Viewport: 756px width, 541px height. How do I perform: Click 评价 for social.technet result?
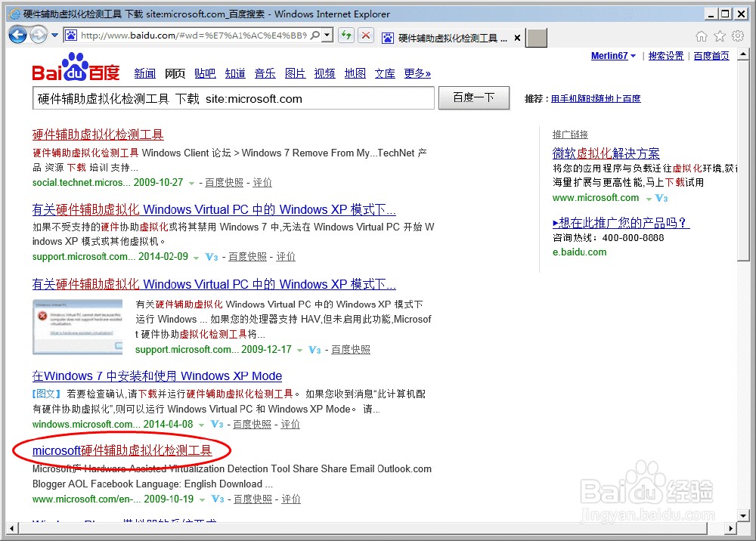click(x=262, y=183)
